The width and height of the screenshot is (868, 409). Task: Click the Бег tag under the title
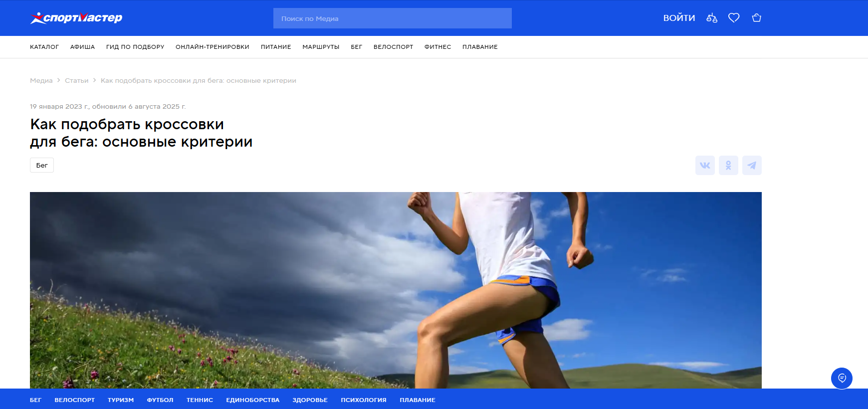coord(42,166)
